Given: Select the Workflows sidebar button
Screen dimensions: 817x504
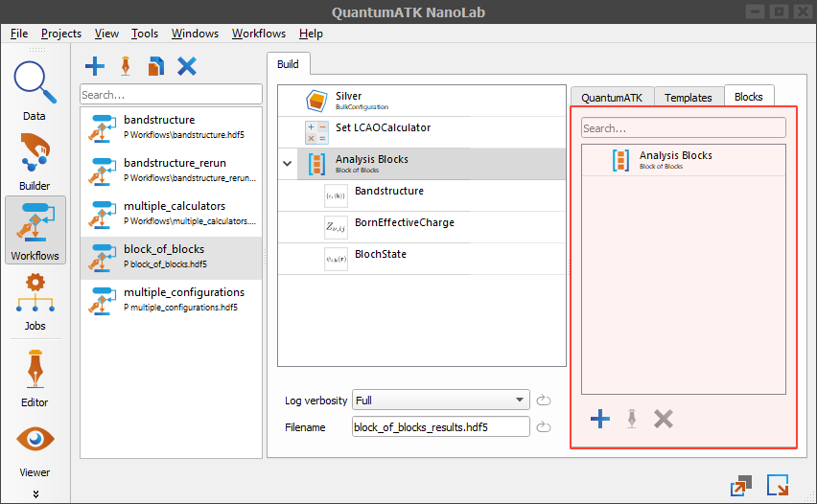Looking at the screenshot, I should [35, 230].
